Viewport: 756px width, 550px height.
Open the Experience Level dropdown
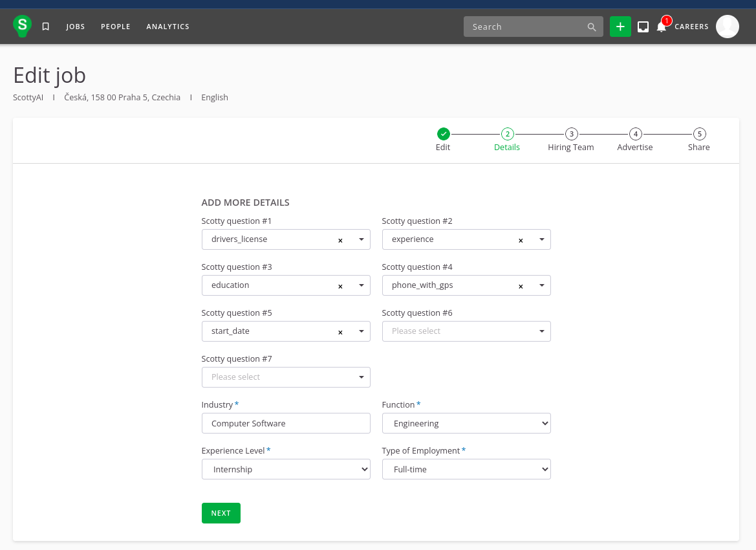[286, 469]
